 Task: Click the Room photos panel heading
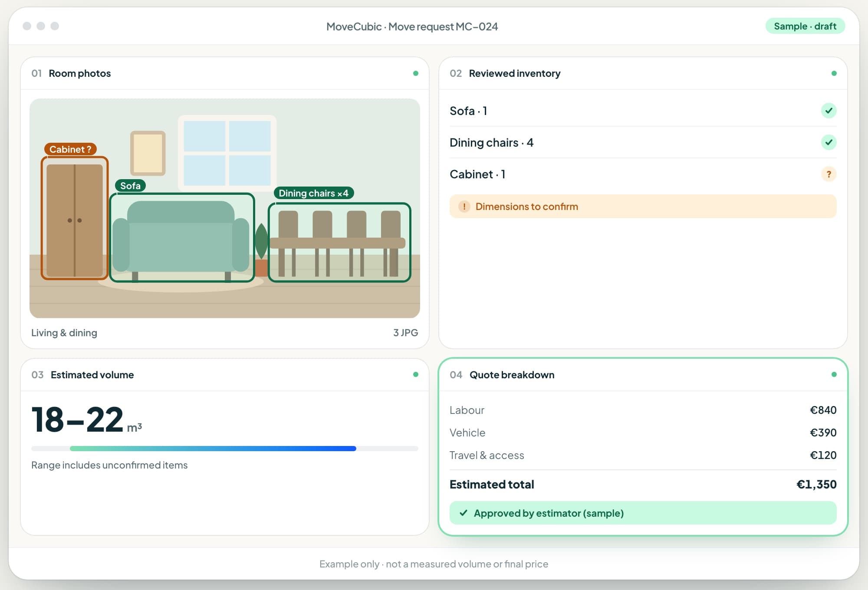pos(79,73)
